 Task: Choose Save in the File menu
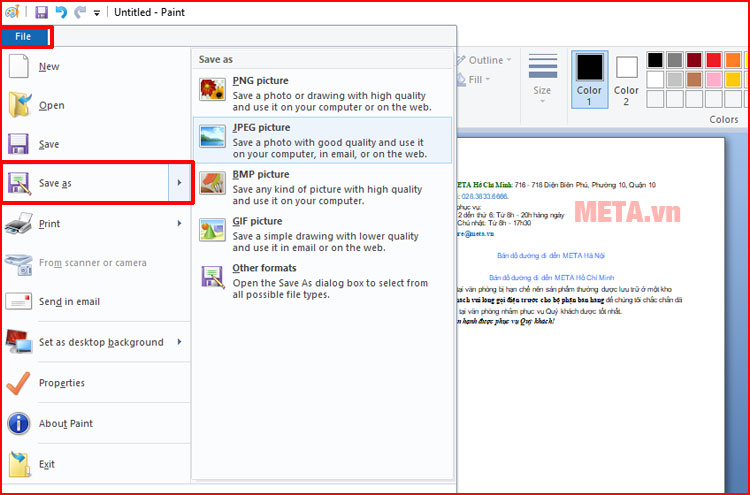click(49, 144)
